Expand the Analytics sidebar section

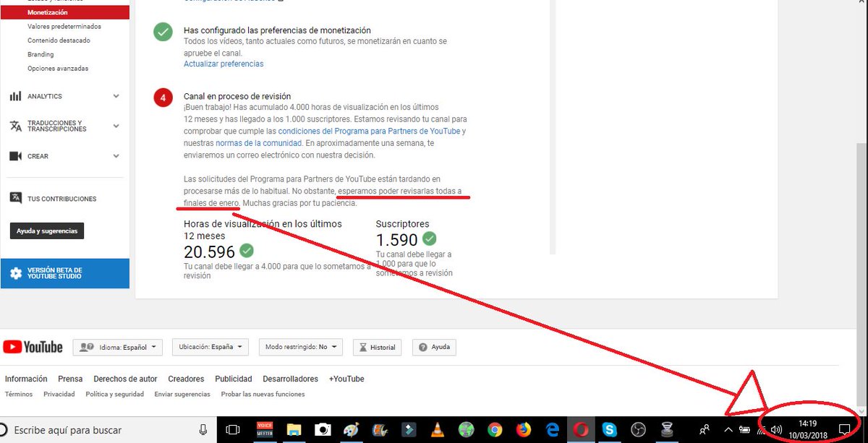(116, 96)
